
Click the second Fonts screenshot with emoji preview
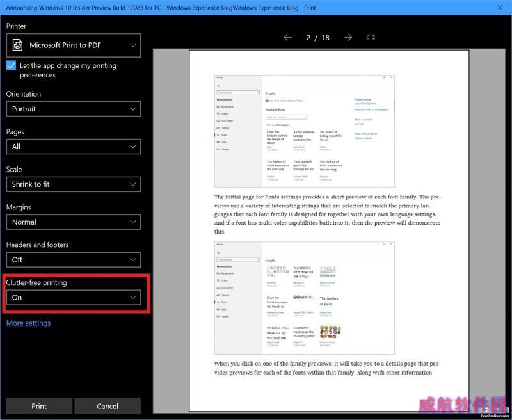tap(305, 298)
